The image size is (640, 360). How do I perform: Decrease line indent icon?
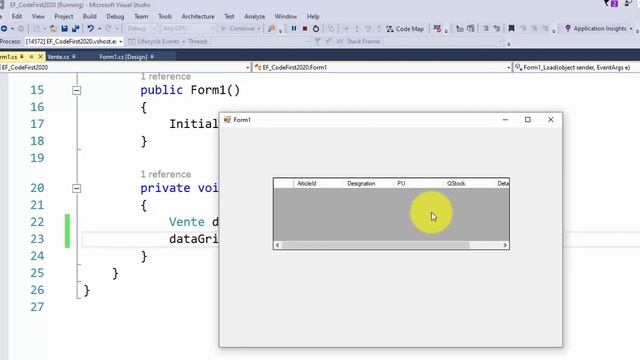pos(486,29)
